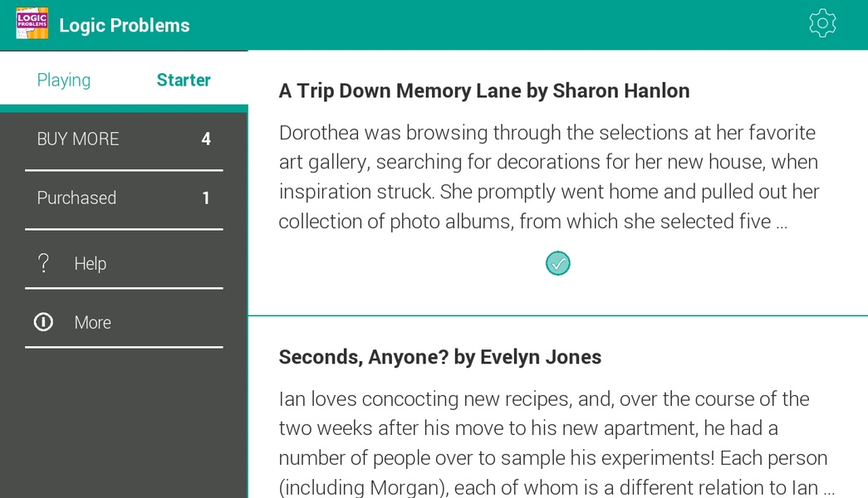Click the BUY MORE count 4
This screenshot has width=868, height=498.
coord(206,139)
